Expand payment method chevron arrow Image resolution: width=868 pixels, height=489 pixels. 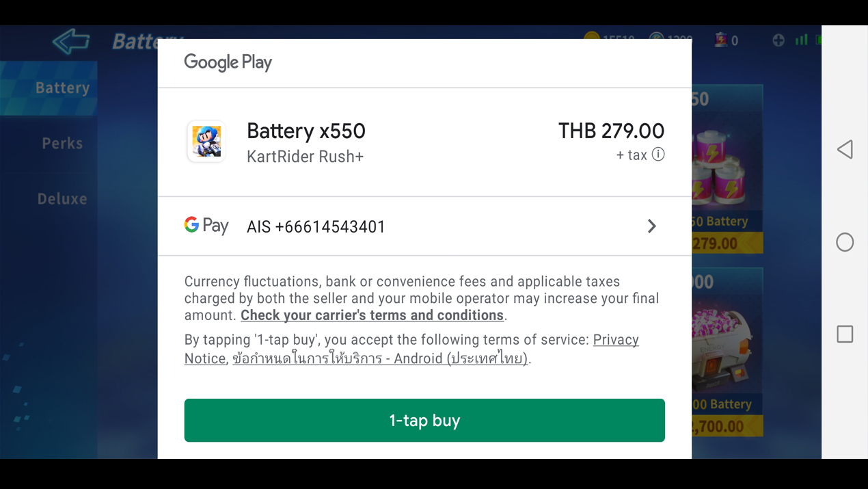[652, 226]
